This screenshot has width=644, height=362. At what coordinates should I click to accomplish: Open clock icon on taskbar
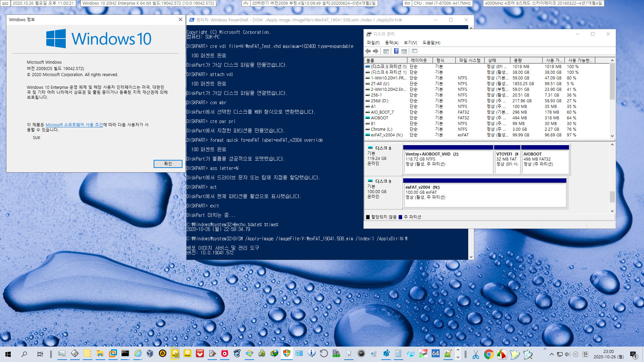361,354
